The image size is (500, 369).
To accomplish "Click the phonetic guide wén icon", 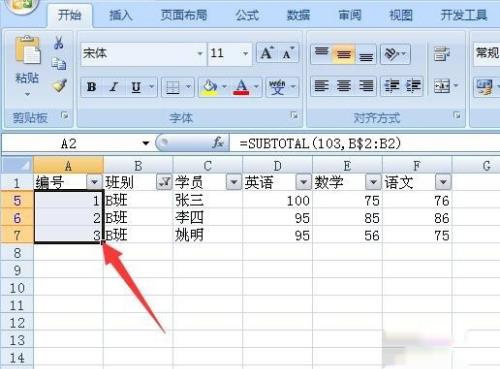I will (x=277, y=87).
